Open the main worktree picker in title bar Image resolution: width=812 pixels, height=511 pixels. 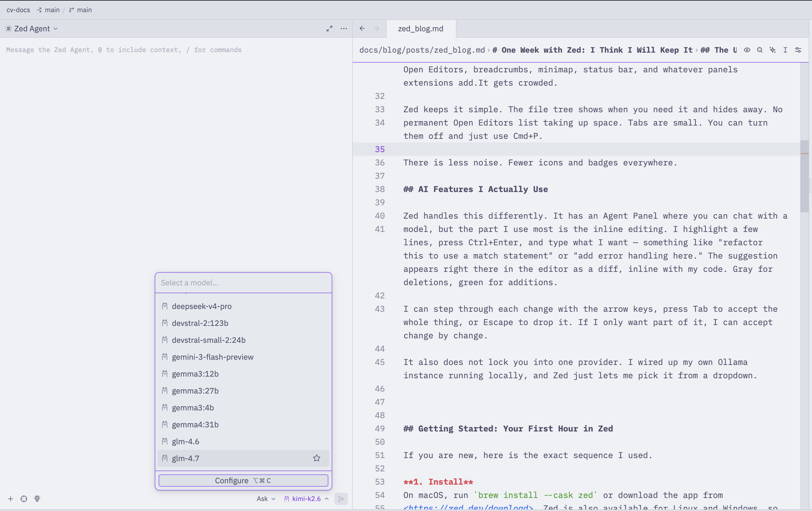pos(48,10)
